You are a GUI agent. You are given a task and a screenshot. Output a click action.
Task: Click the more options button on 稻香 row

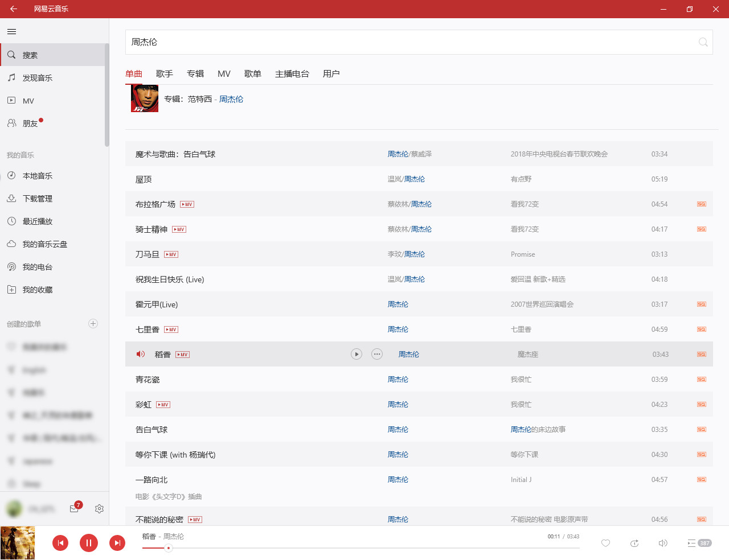377,355
